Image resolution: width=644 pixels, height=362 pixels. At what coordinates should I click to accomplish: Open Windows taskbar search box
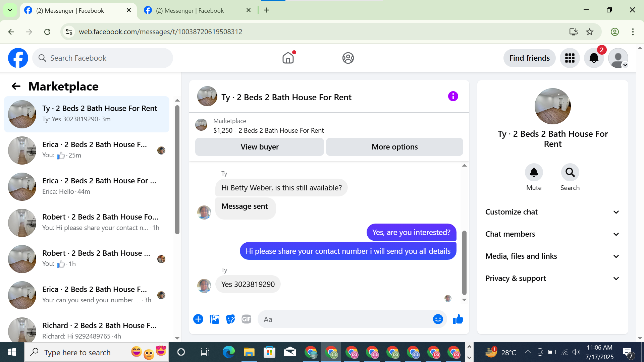(97, 352)
